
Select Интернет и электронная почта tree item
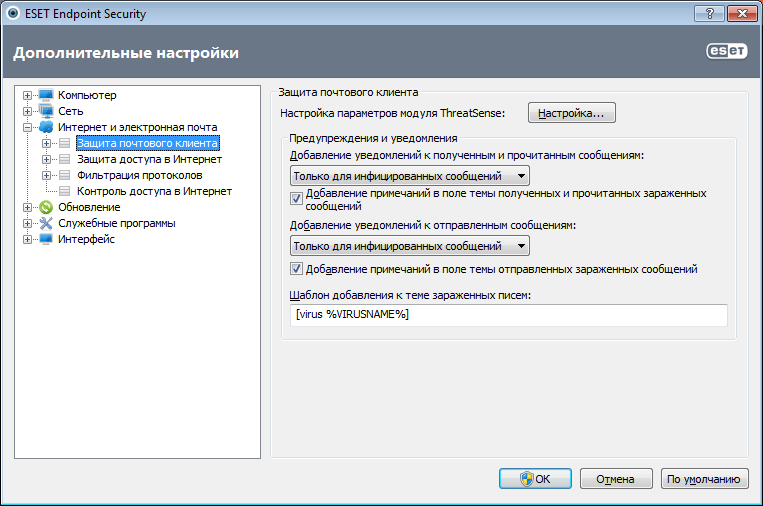pos(138,127)
